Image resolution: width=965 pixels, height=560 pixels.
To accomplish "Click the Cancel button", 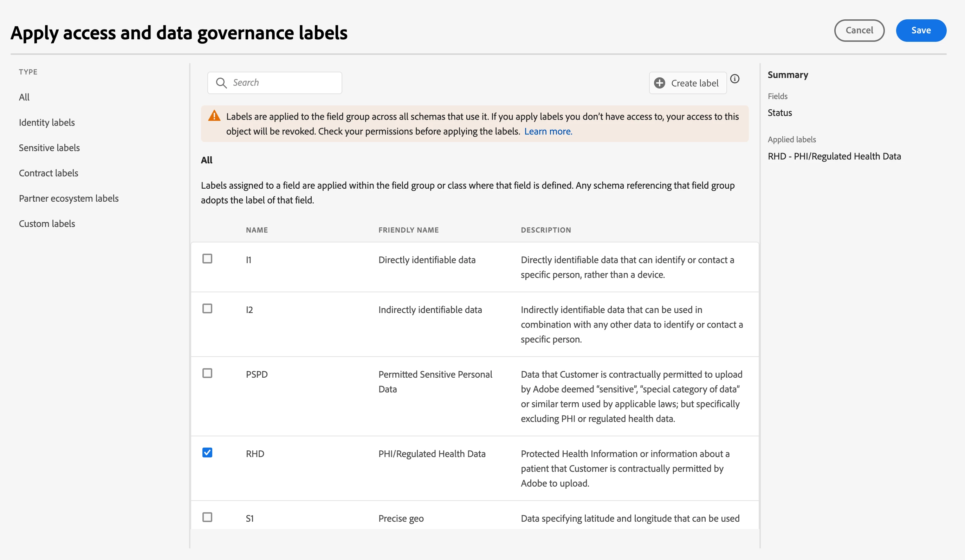I will tap(859, 30).
